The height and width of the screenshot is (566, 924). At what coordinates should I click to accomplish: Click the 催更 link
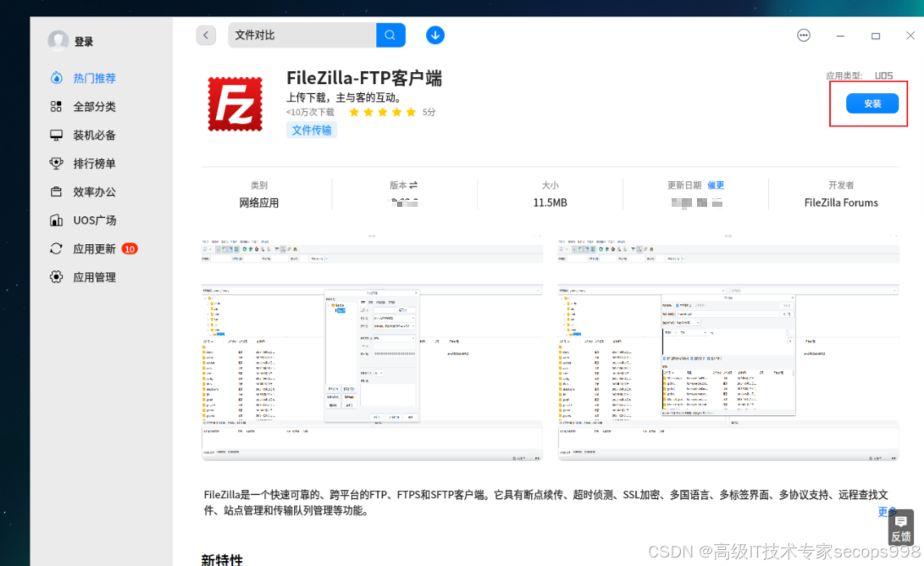pyautogui.click(x=716, y=185)
